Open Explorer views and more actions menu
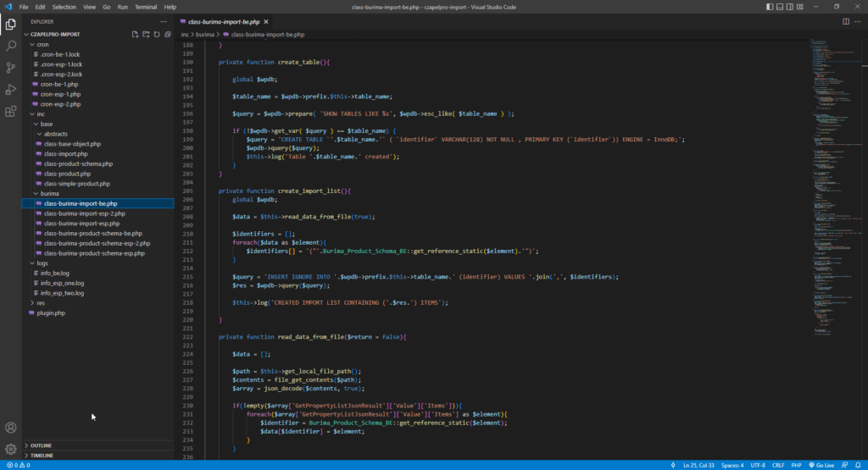This screenshot has width=868, height=470. tap(164, 21)
